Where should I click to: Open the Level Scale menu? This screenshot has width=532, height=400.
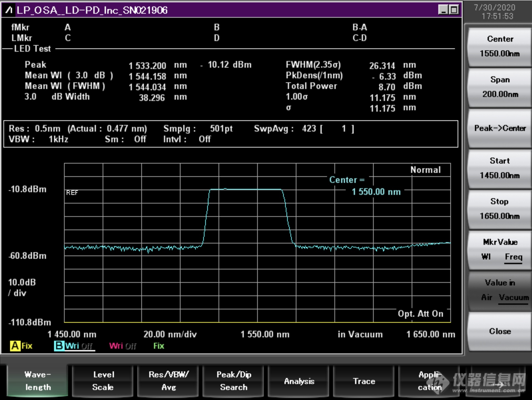[103, 381]
